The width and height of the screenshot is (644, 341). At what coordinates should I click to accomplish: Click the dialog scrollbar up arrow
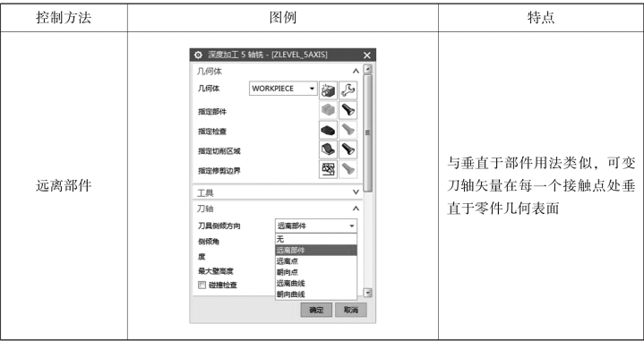[368, 69]
